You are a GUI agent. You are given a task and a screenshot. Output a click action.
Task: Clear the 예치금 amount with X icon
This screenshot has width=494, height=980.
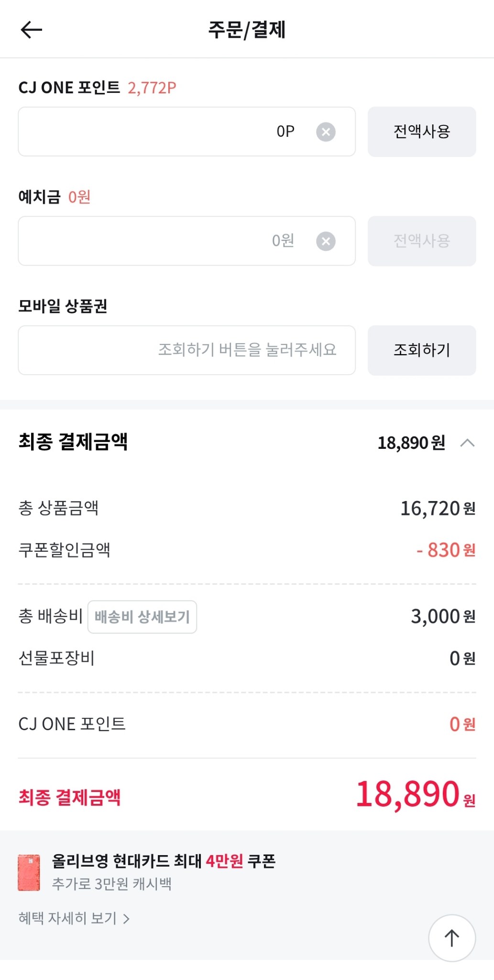326,241
